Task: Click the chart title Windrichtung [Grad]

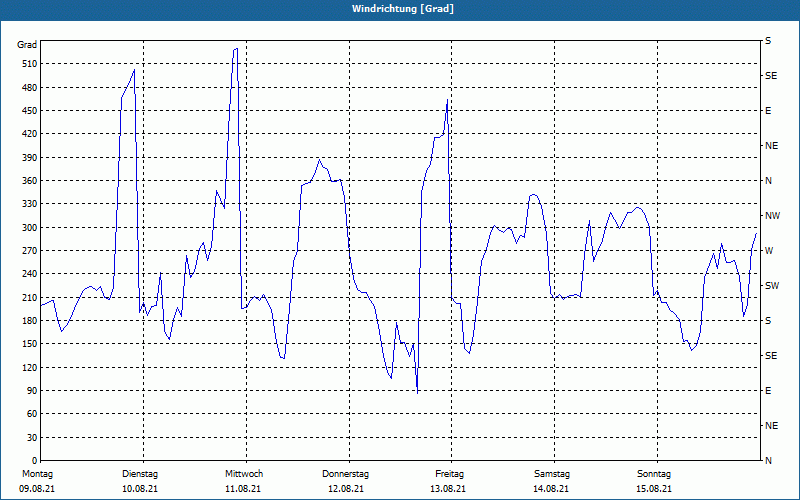Action: [x=403, y=9]
